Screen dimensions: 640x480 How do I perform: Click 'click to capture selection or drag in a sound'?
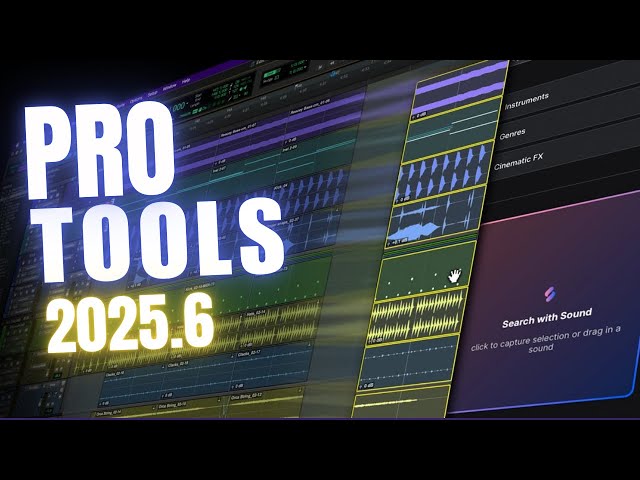point(545,340)
